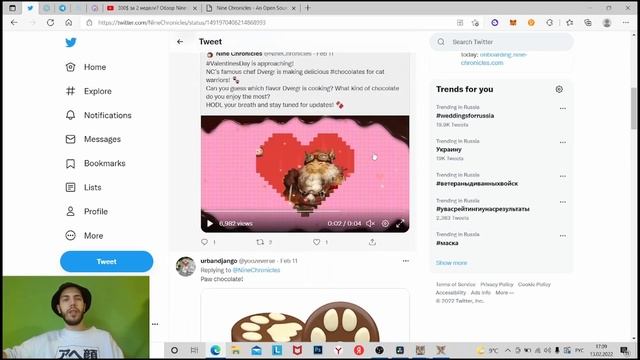Screen dimensions: 640x360
Task: Click the back arrow beside Tweet header
Action: point(180,42)
